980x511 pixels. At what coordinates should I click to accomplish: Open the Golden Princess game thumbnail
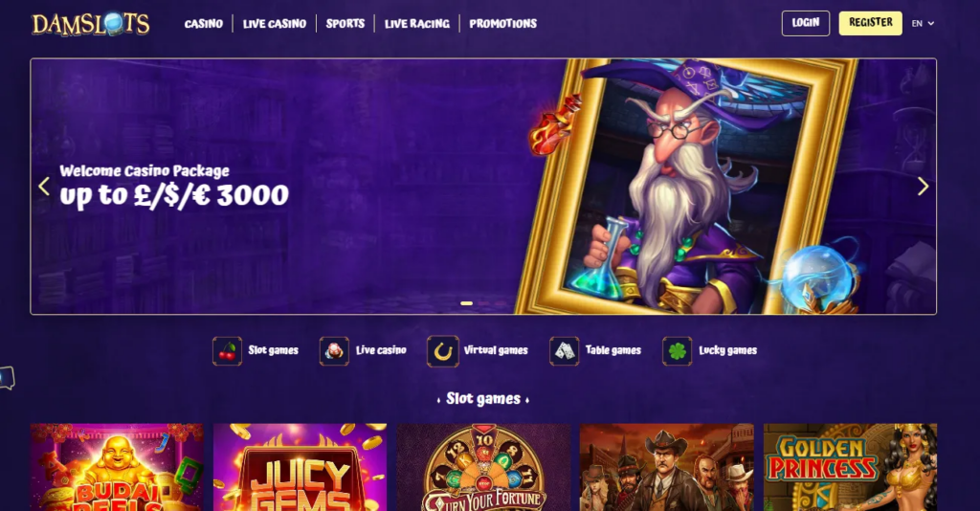click(850, 467)
